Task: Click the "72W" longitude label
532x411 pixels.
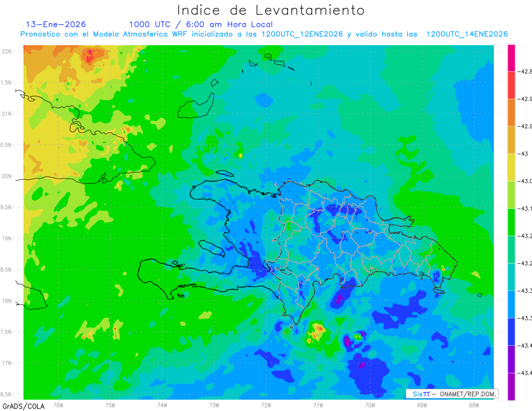Action: [266, 405]
